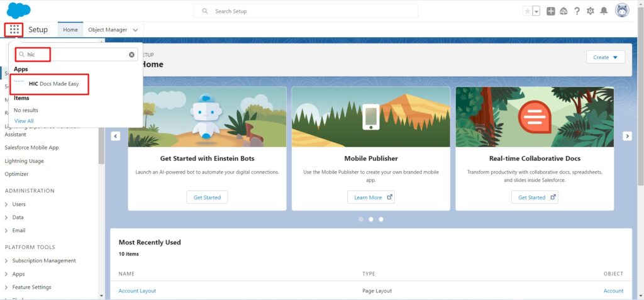Viewport: 644px width, 300px height.
Task: Click Learn More for Mobile Publisher
Action: tap(371, 197)
